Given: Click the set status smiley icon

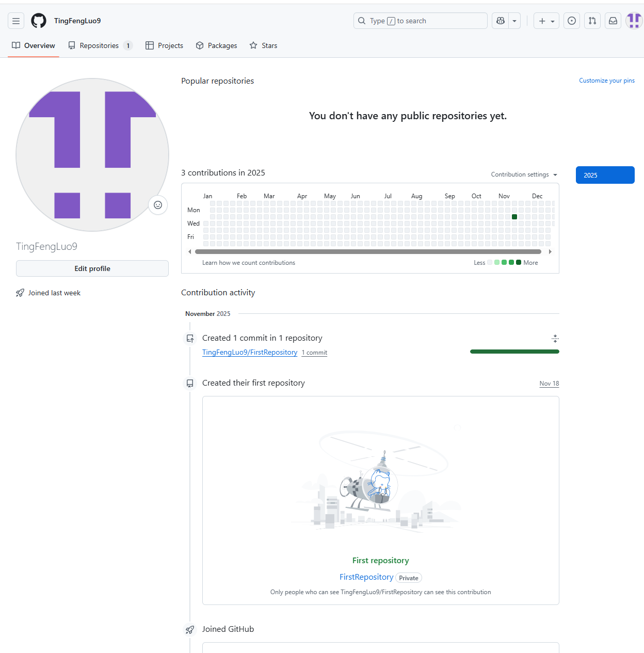Looking at the screenshot, I should tap(158, 205).
